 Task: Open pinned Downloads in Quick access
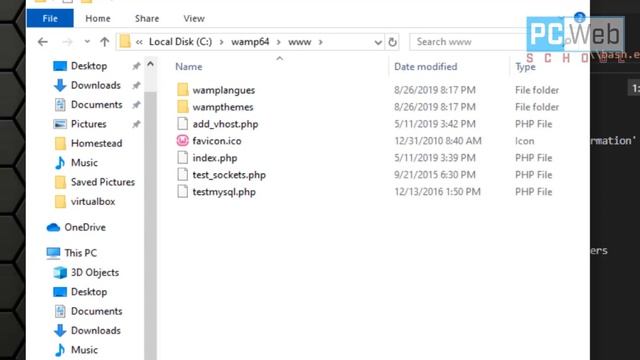tap(96, 85)
